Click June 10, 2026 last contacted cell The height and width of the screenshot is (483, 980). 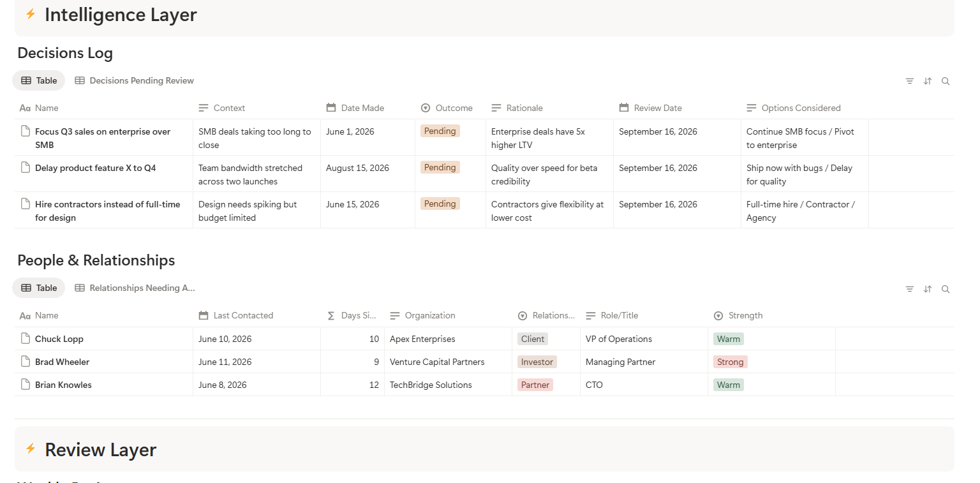point(256,339)
